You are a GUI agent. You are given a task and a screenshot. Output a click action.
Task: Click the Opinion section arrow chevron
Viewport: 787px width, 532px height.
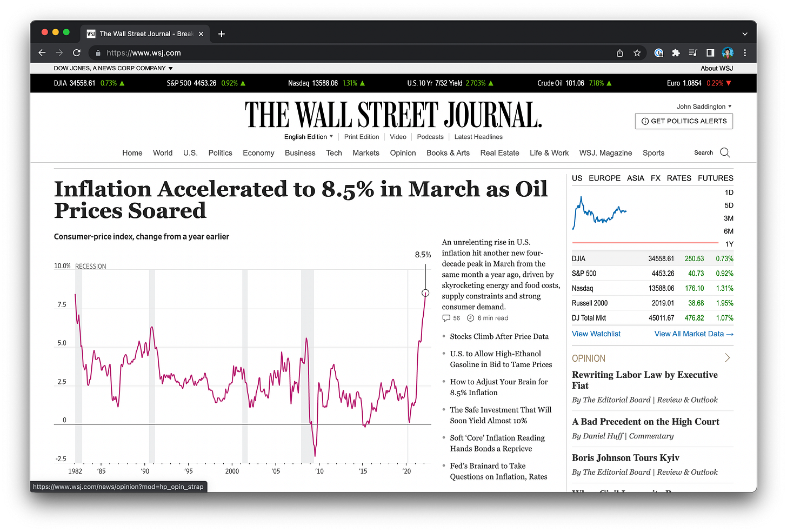tap(728, 358)
